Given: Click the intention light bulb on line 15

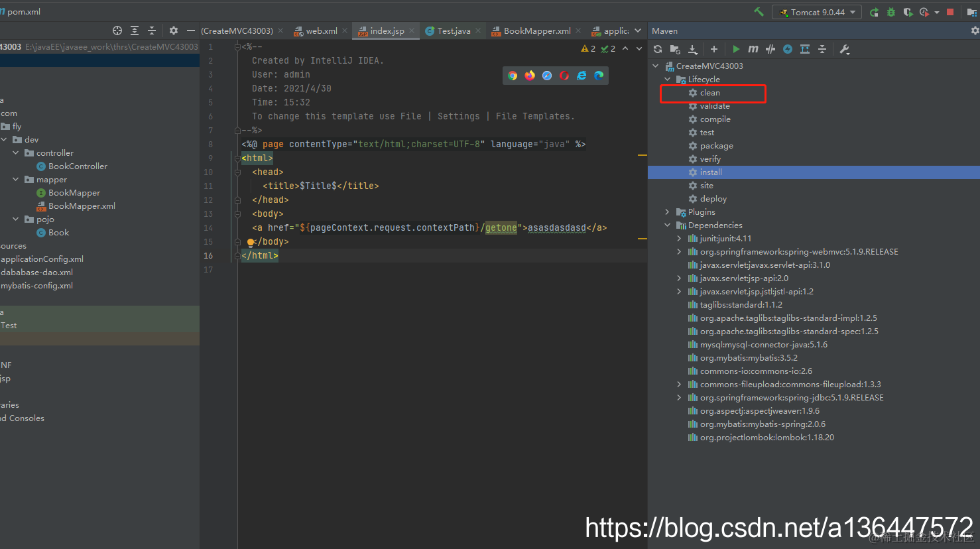Looking at the screenshot, I should pyautogui.click(x=251, y=242).
